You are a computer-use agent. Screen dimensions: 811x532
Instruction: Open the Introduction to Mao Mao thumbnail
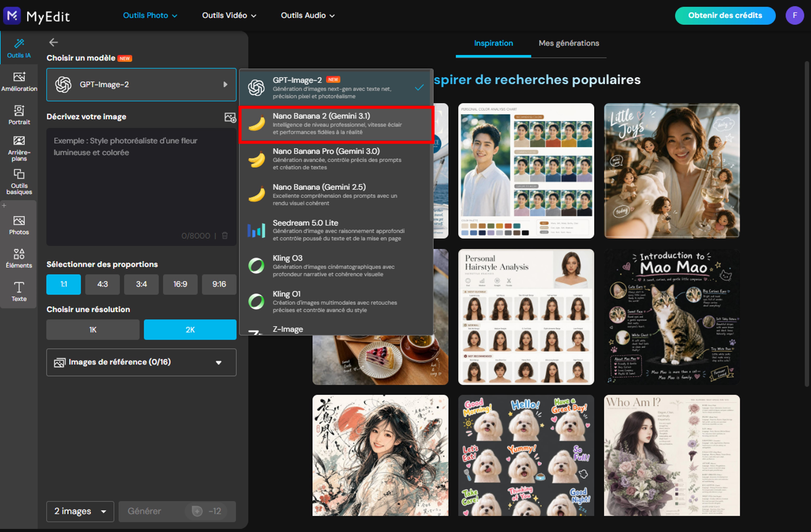pyautogui.click(x=672, y=317)
